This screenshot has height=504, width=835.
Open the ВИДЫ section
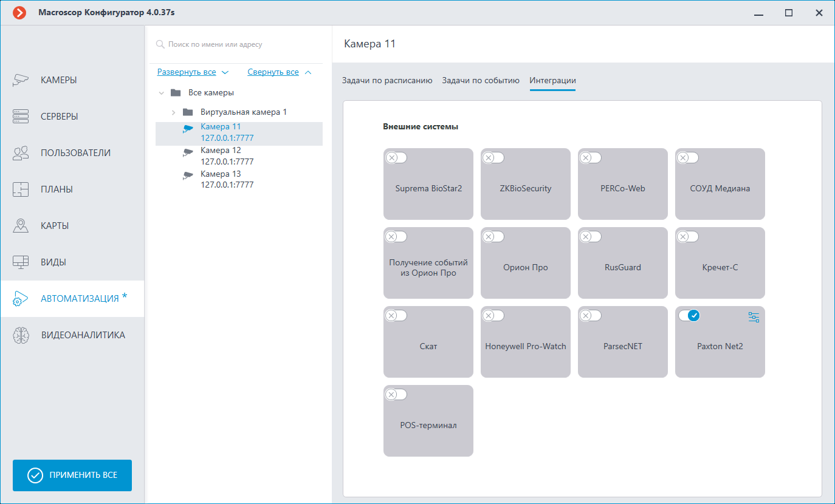pyautogui.click(x=72, y=262)
